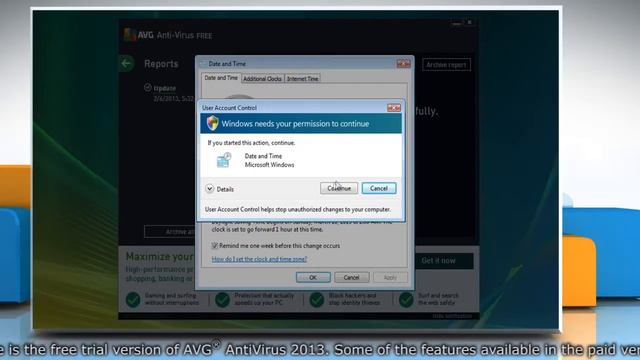The image size is (640, 360).
Task: Minimize the AVG window
Action: click(456, 23)
